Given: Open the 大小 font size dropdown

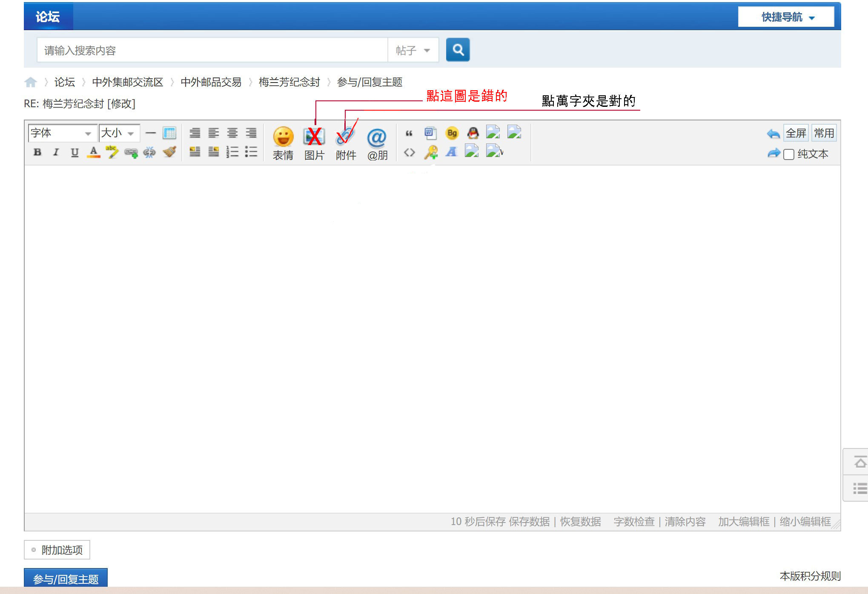Looking at the screenshot, I should point(119,133).
